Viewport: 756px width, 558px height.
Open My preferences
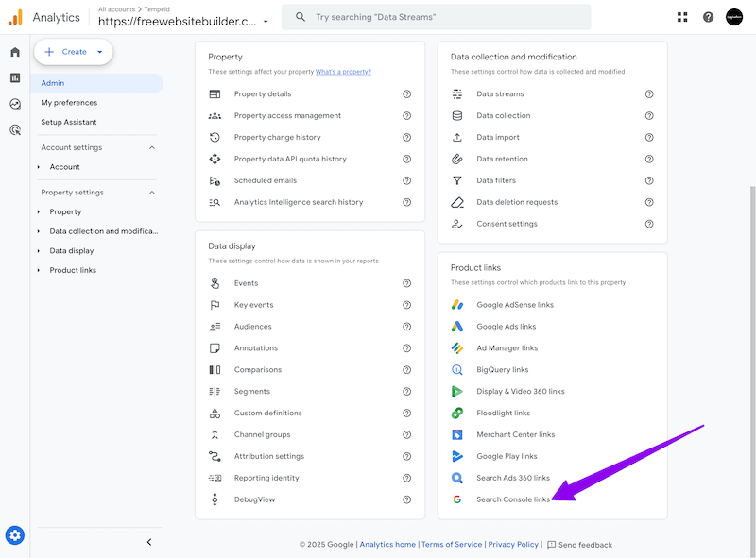[69, 103]
